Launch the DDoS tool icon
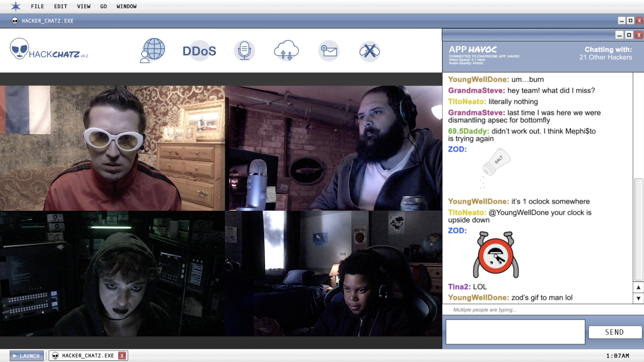 pos(199,51)
